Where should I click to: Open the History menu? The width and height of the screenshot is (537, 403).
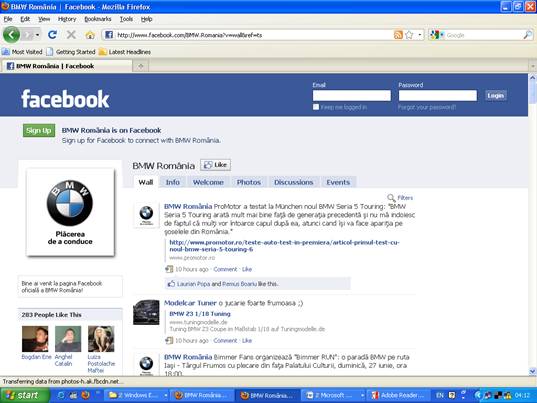pos(67,19)
